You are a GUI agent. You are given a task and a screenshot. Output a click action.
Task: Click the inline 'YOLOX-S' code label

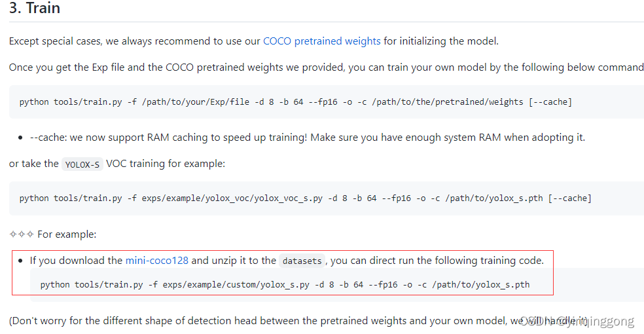tap(82, 164)
